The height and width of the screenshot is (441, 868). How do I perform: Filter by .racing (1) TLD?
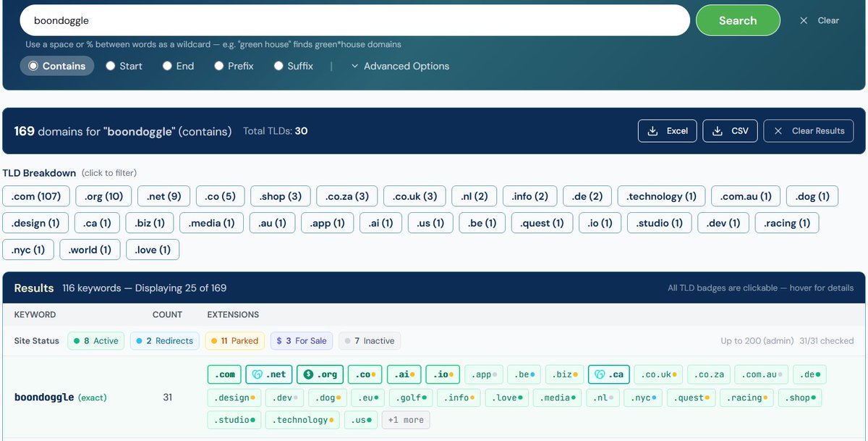[787, 223]
